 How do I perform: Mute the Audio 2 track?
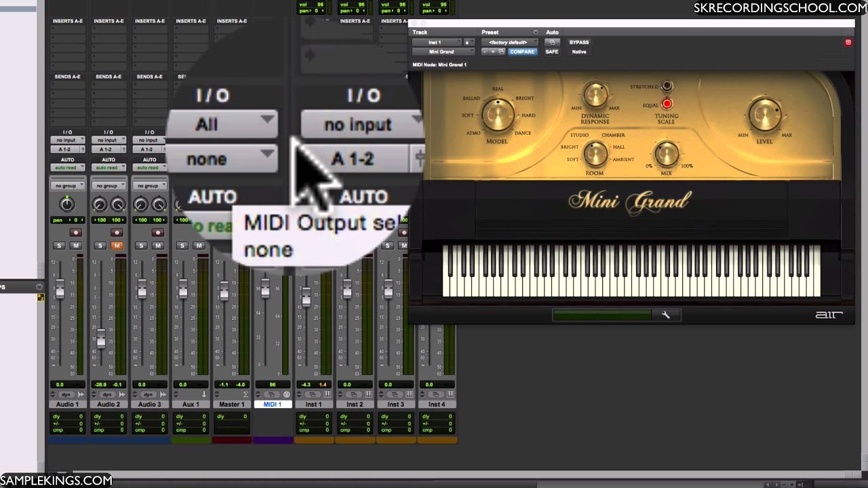pos(117,245)
